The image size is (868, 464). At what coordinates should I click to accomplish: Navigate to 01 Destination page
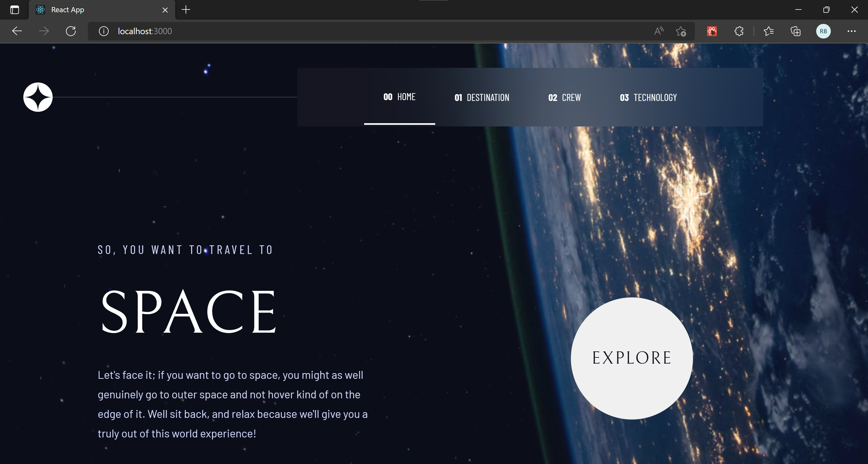pyautogui.click(x=482, y=97)
